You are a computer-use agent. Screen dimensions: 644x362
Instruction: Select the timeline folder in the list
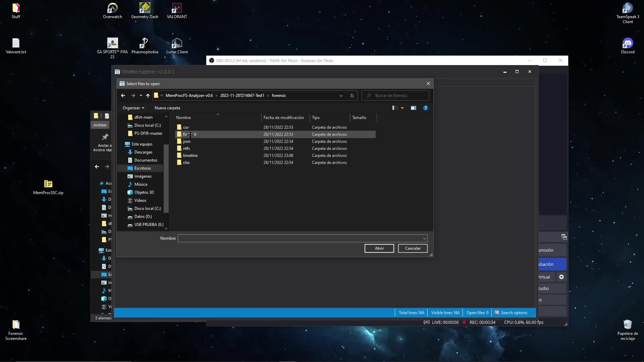190,155
